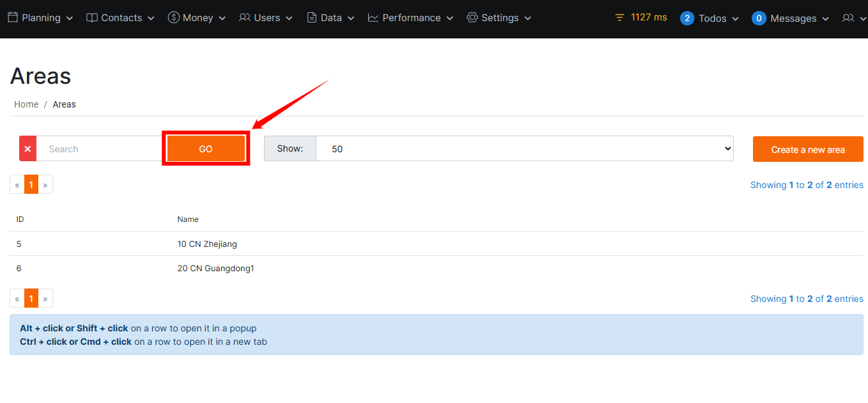Image resolution: width=868 pixels, height=403 pixels.
Task: Open the 10 CN Zhejiang row
Action: tap(207, 244)
